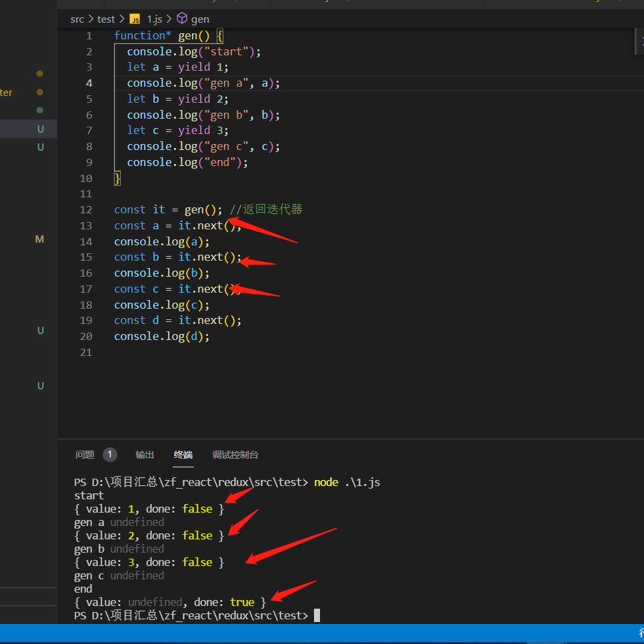Switch to the 问题 panel tab
Screen dimensions: 644x644
[x=85, y=455]
